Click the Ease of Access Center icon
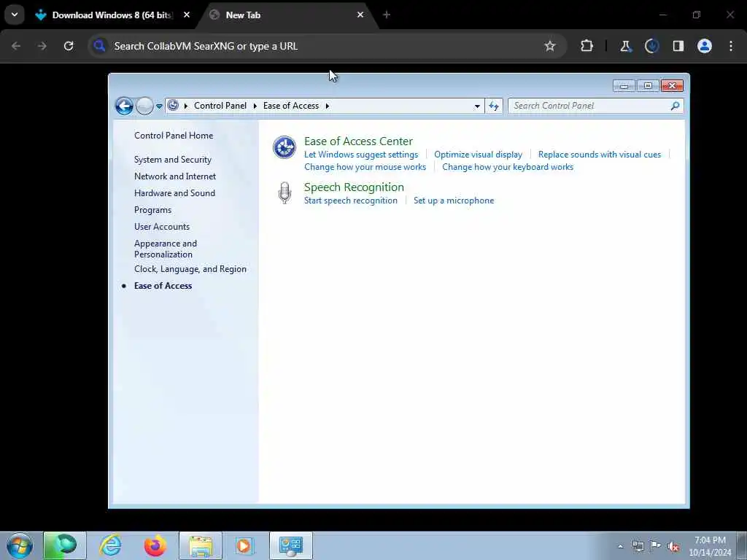Screen dimensions: 747x560 pyautogui.click(x=285, y=147)
